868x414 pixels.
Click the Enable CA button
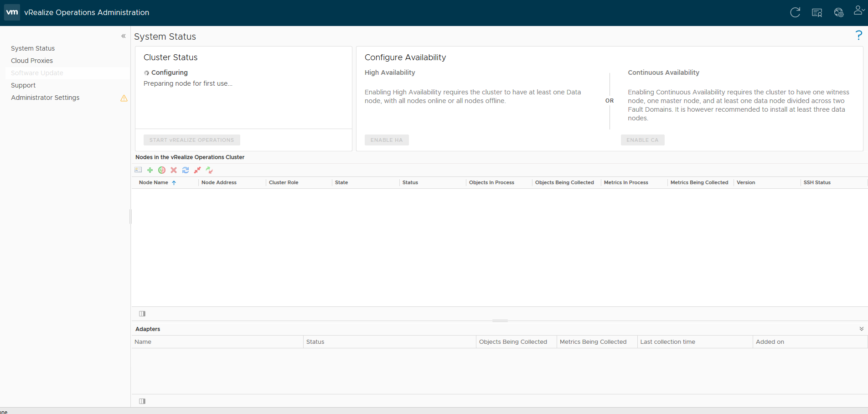click(x=642, y=140)
